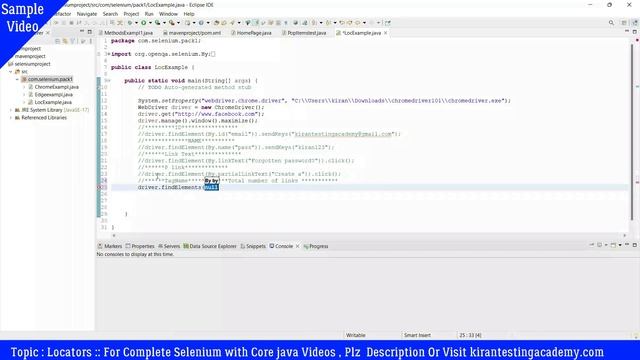Collapse the src folder tree node

11,71
